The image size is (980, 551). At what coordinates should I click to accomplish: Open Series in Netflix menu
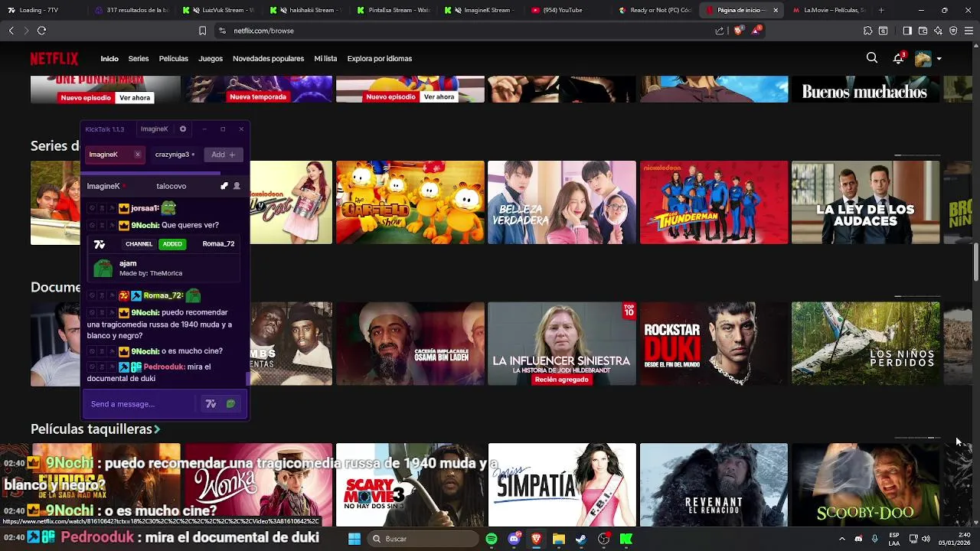pos(139,59)
